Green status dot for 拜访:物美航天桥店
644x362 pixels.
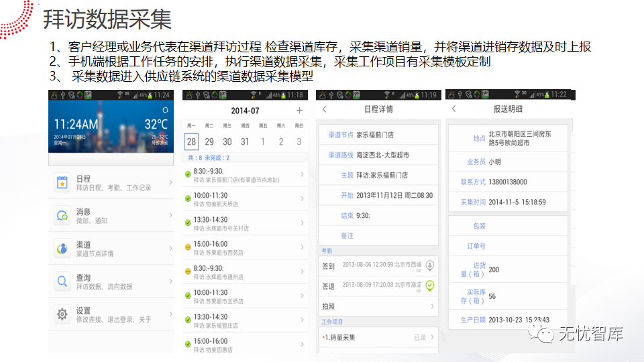click(x=188, y=198)
